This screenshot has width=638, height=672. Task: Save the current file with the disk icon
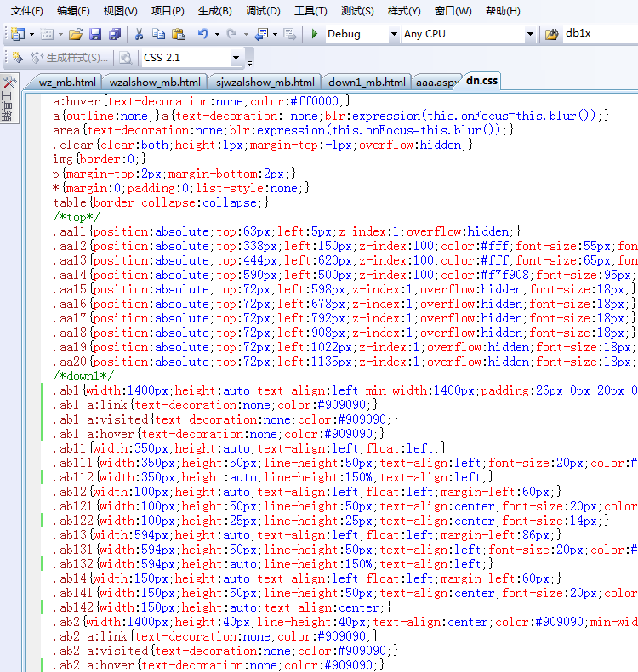tap(95, 34)
